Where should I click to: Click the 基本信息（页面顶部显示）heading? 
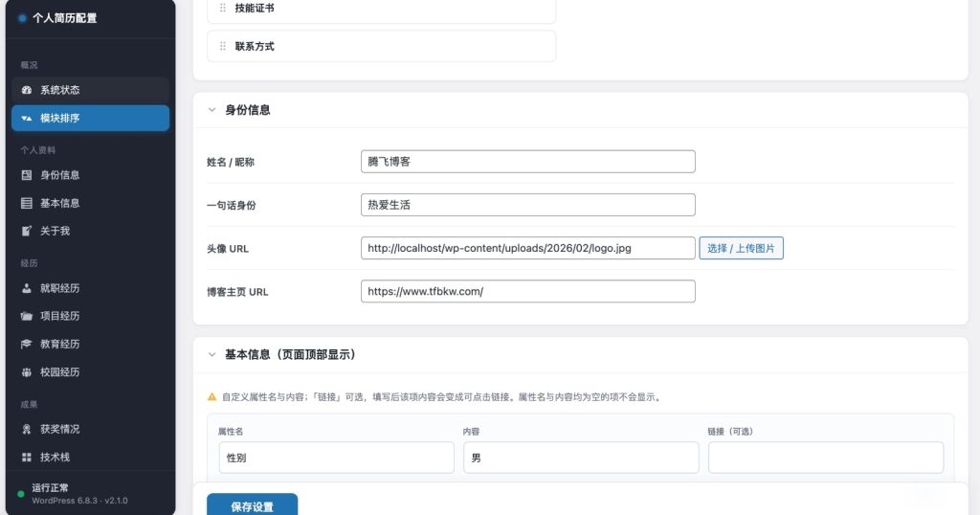pos(290,354)
